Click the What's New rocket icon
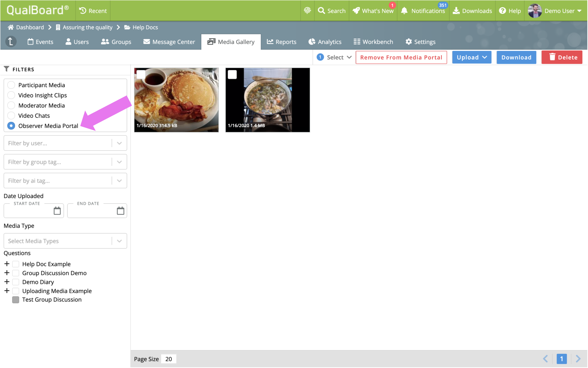The height and width of the screenshot is (368, 588). 356,11
